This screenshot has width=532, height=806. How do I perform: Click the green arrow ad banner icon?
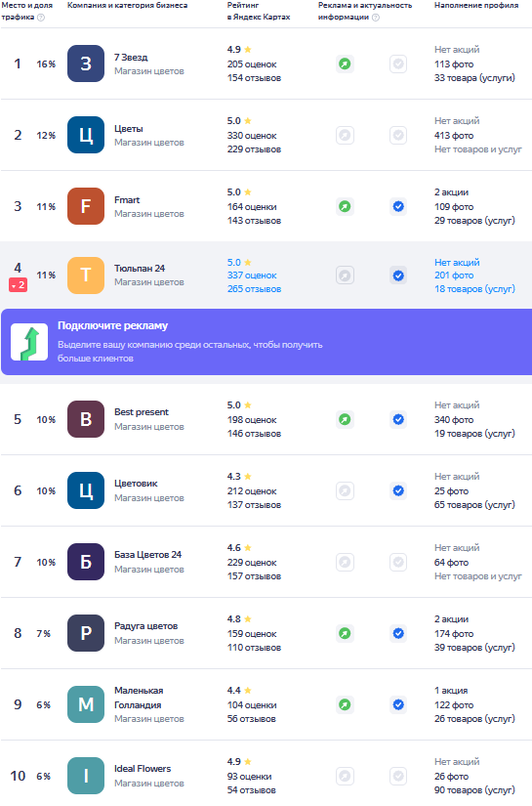coord(29,342)
